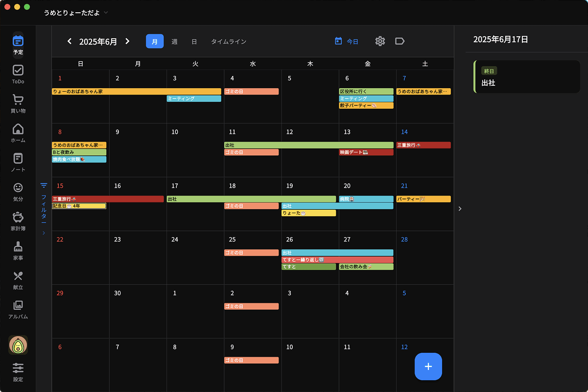This screenshot has height=392, width=588.
Task: Go to next month with the right arrow
Action: (x=127, y=41)
